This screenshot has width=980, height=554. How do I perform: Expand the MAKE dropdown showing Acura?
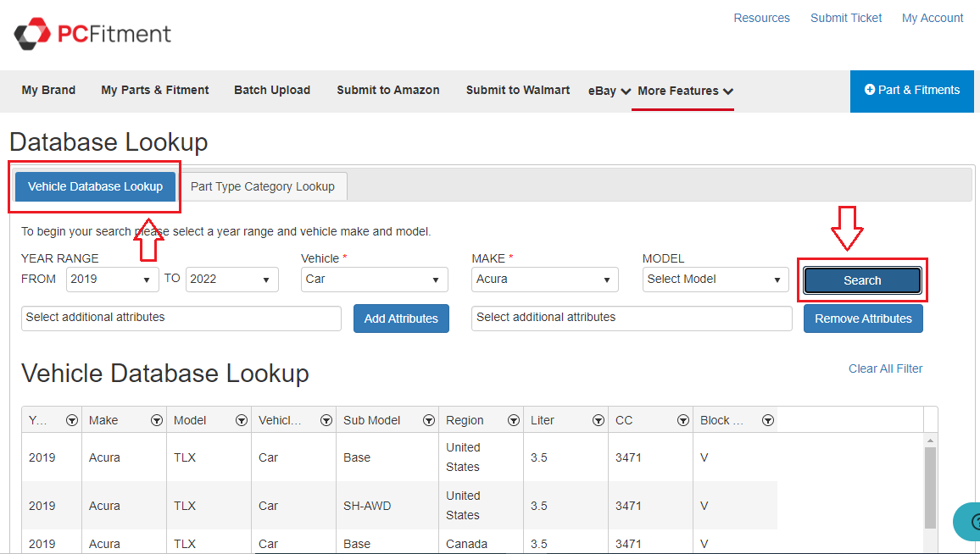coord(544,279)
